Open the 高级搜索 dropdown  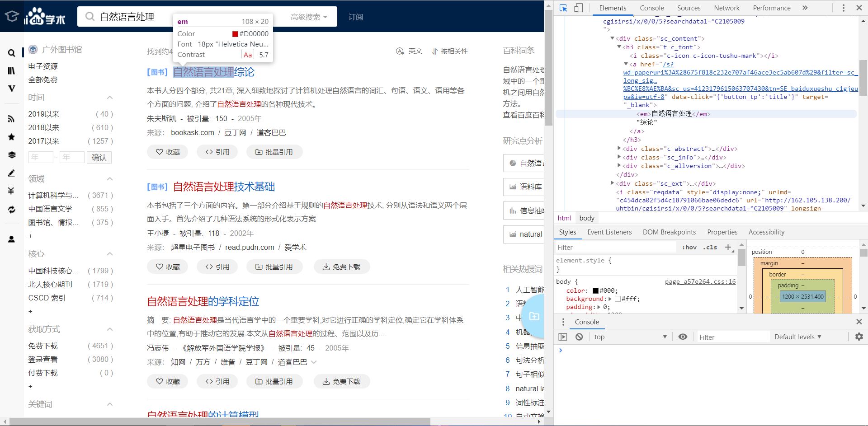coord(309,17)
